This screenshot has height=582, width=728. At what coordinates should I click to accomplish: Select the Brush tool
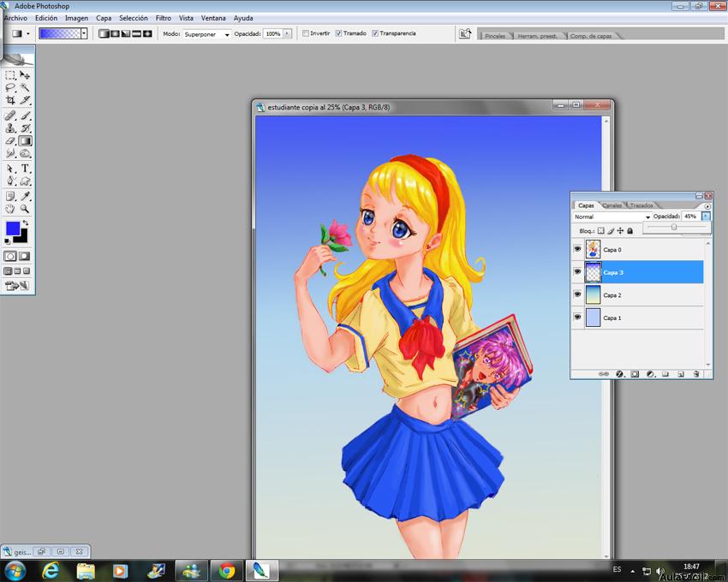[x=25, y=116]
